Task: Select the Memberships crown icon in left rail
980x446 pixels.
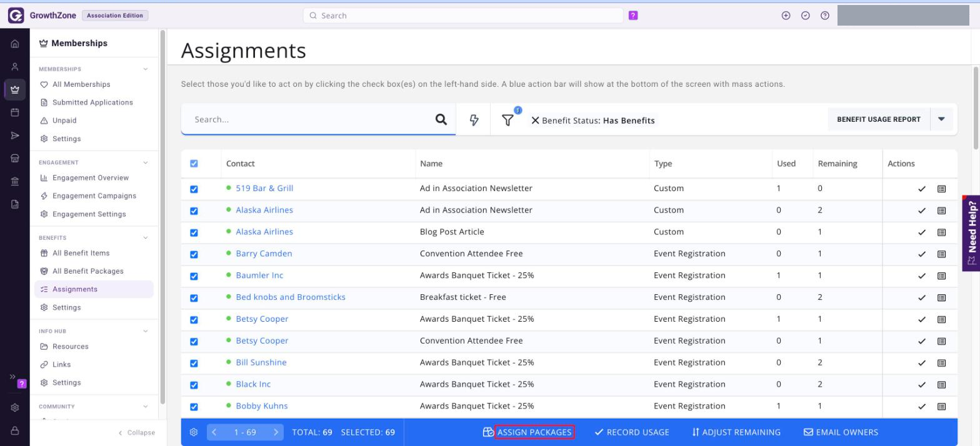Action: click(x=15, y=89)
